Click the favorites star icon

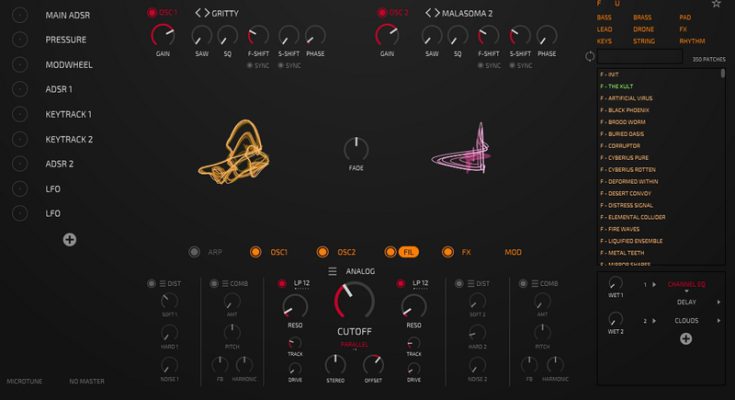[715, 5]
